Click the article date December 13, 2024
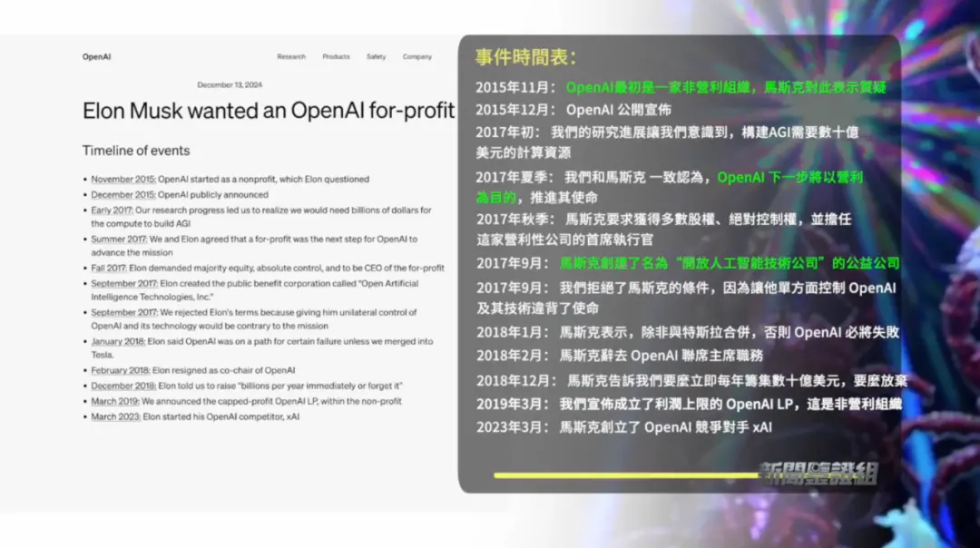Viewport: 980px width, 548px height. point(230,85)
